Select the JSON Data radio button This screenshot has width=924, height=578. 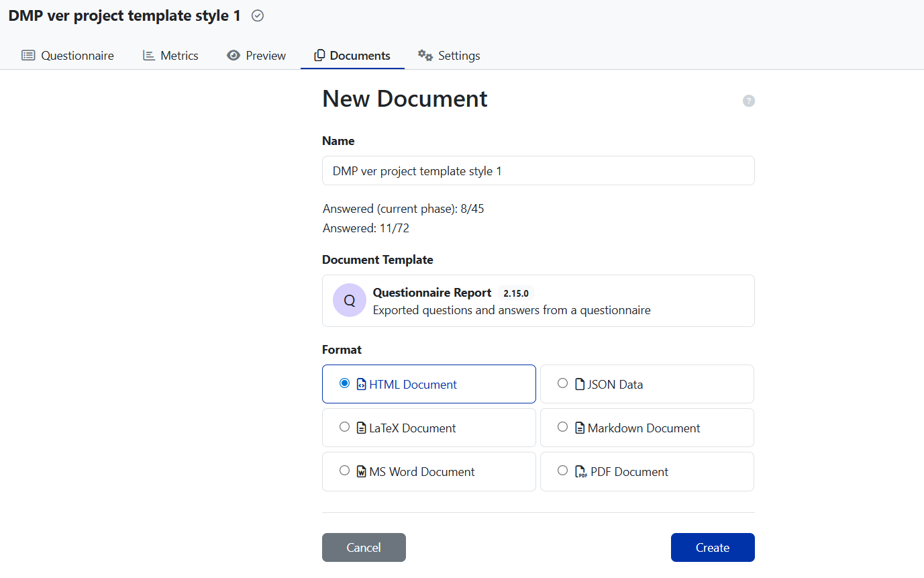point(562,383)
